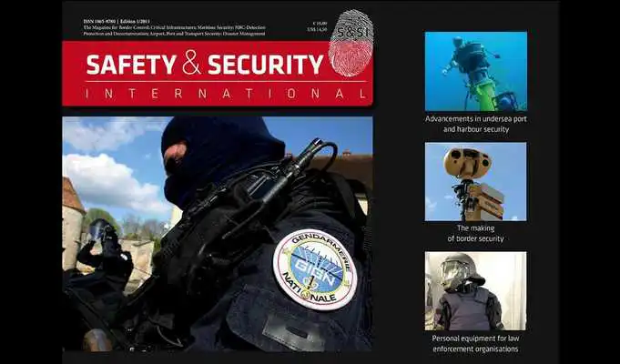Click caption 'Personal equipment for law enforcement organisations'
620x364 pixels.
475,344
